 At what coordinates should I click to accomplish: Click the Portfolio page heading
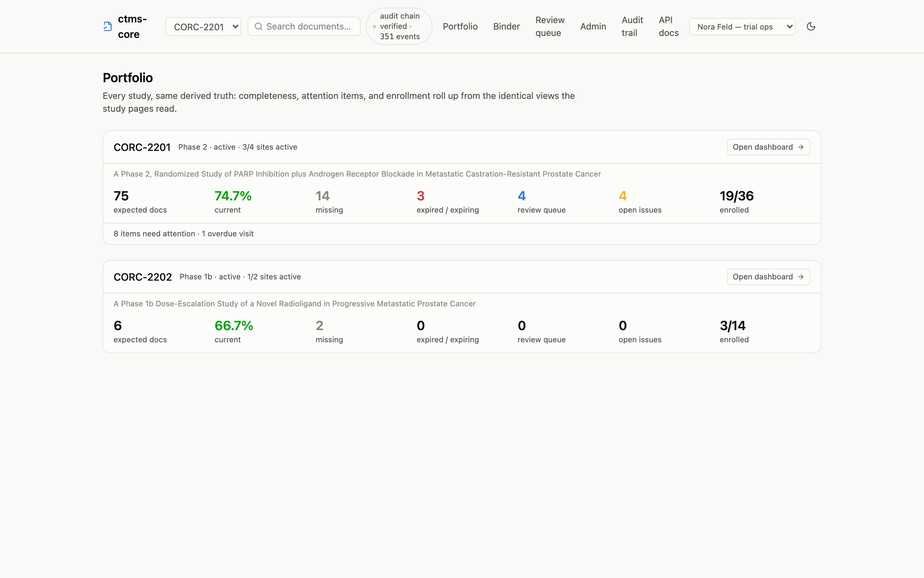[127, 78]
